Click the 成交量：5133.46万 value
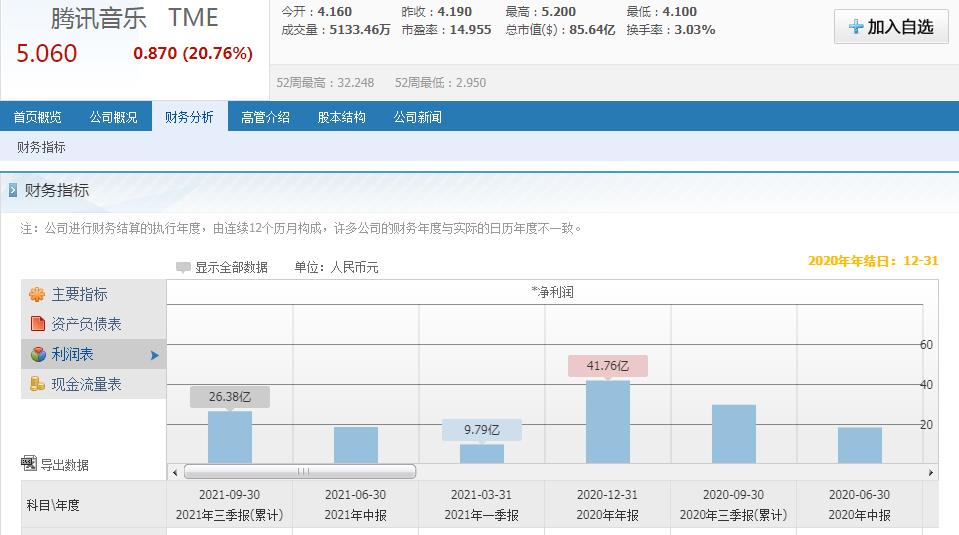Screen dimensions: 959x535 click(335, 29)
